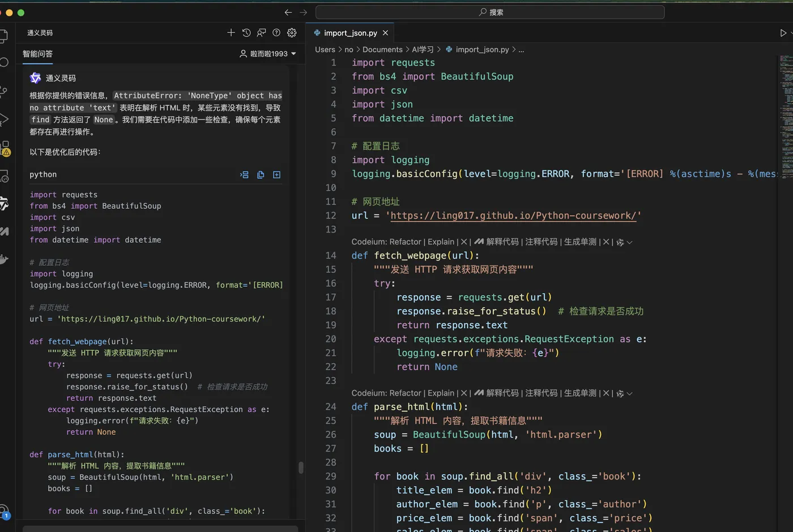Click 注释代码 above parse_html

pyautogui.click(x=541, y=393)
